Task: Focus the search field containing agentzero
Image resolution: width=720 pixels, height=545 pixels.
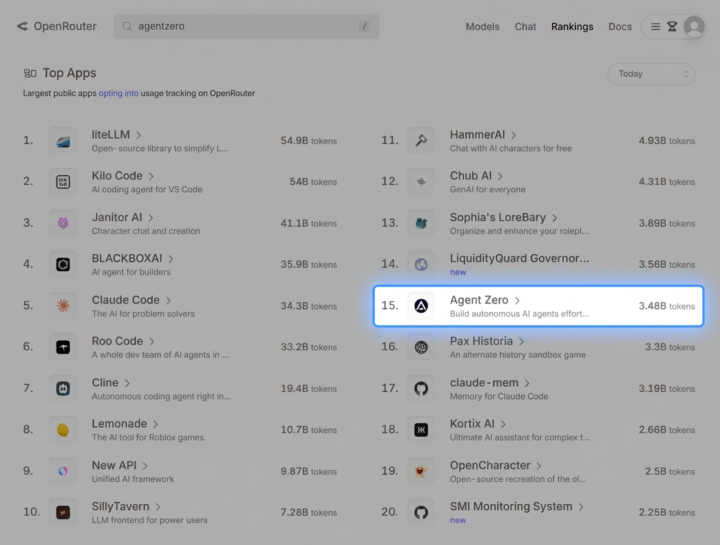Action: (247, 26)
